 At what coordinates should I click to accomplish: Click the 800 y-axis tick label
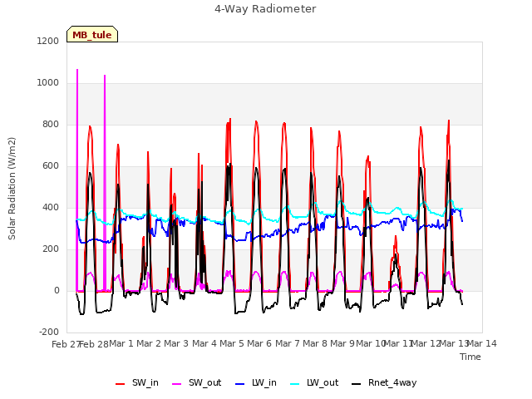pyautogui.click(x=51, y=124)
